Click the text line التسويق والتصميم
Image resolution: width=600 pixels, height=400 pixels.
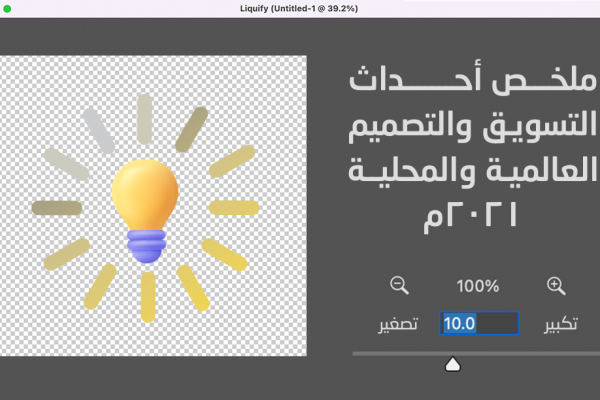click(x=469, y=126)
